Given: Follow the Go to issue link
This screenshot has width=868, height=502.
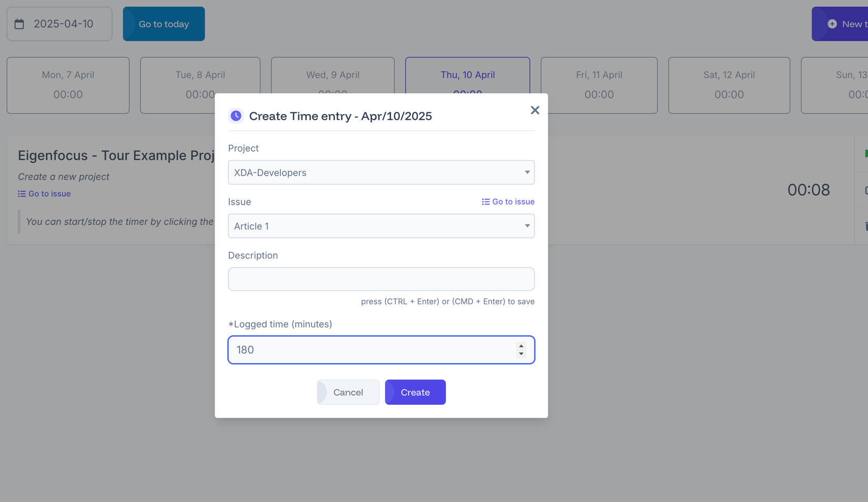Looking at the screenshot, I should [x=513, y=202].
